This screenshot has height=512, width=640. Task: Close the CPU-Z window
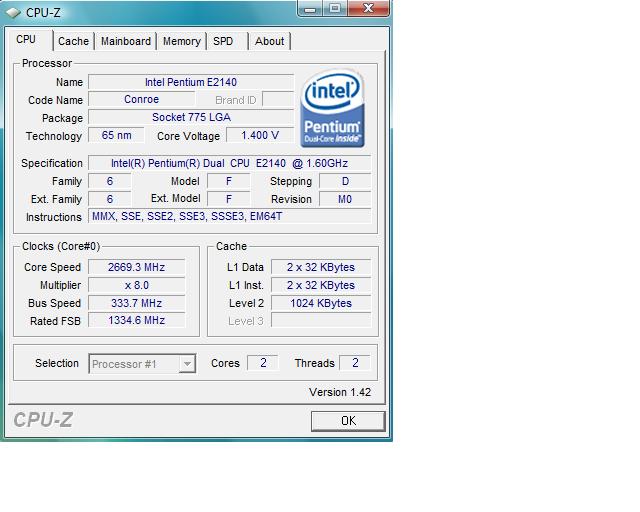pyautogui.click(x=368, y=8)
